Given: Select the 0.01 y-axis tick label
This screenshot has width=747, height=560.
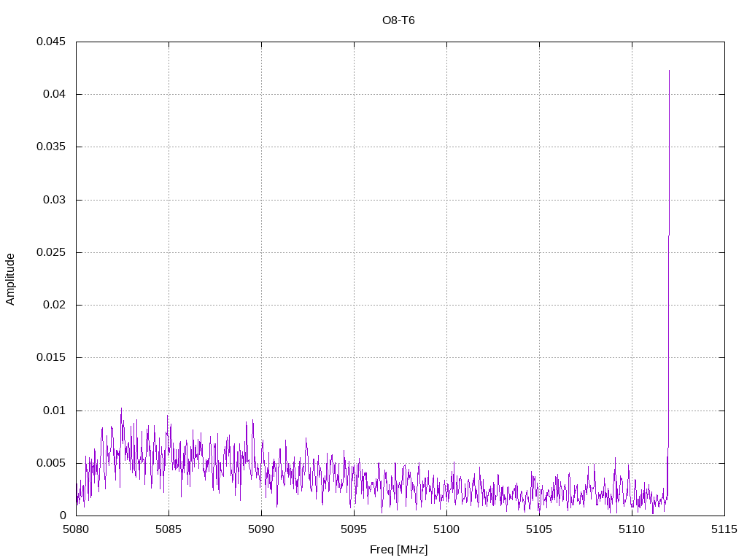Looking at the screenshot, I should [x=54, y=411].
